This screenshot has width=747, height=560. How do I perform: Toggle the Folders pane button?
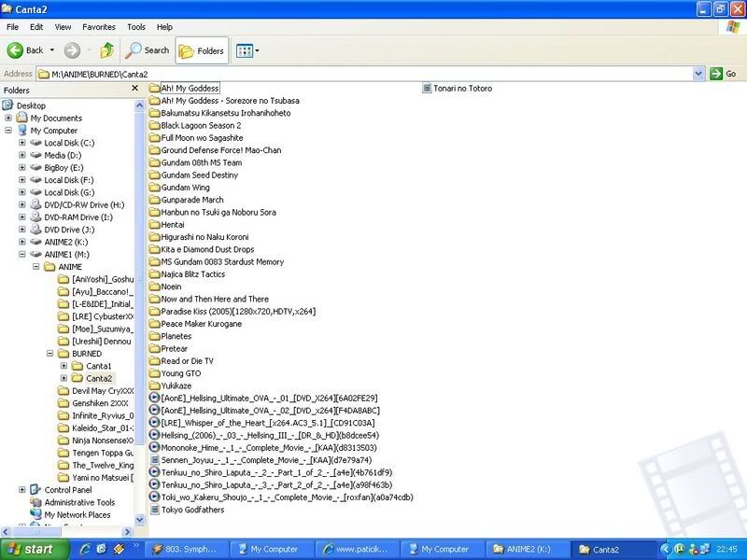click(202, 50)
